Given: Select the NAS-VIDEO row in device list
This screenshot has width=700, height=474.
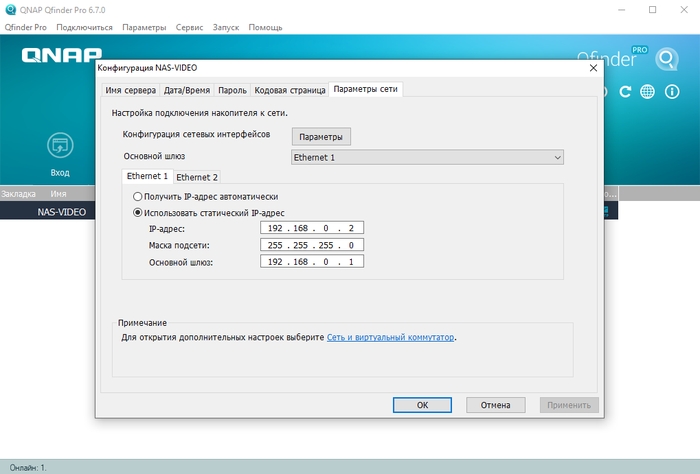Looking at the screenshot, I should pos(62,212).
